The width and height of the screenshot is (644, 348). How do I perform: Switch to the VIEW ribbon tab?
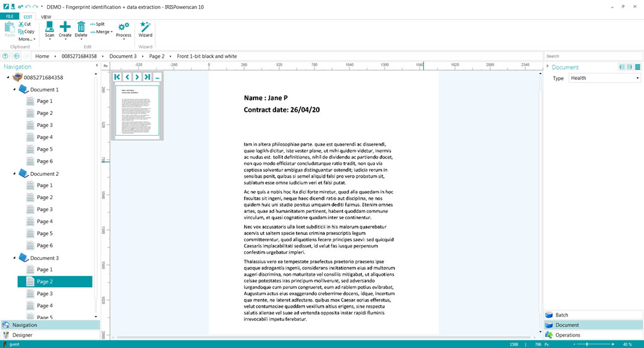tap(46, 16)
